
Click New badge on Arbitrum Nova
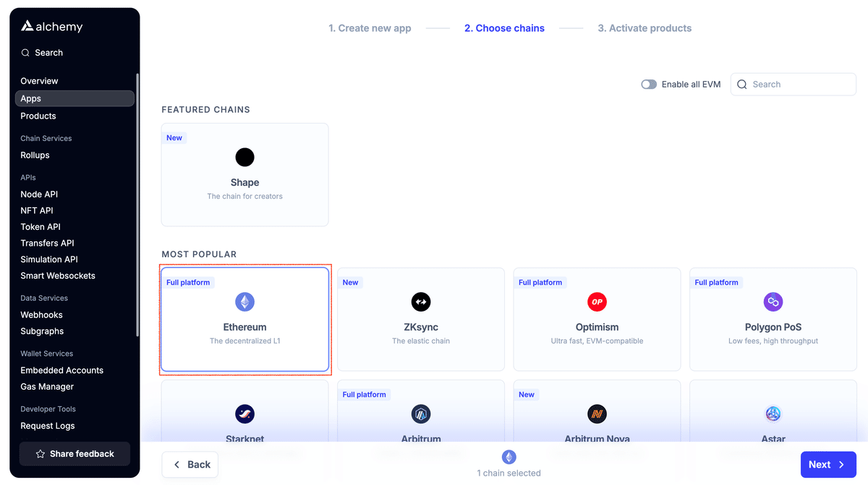pyautogui.click(x=527, y=395)
